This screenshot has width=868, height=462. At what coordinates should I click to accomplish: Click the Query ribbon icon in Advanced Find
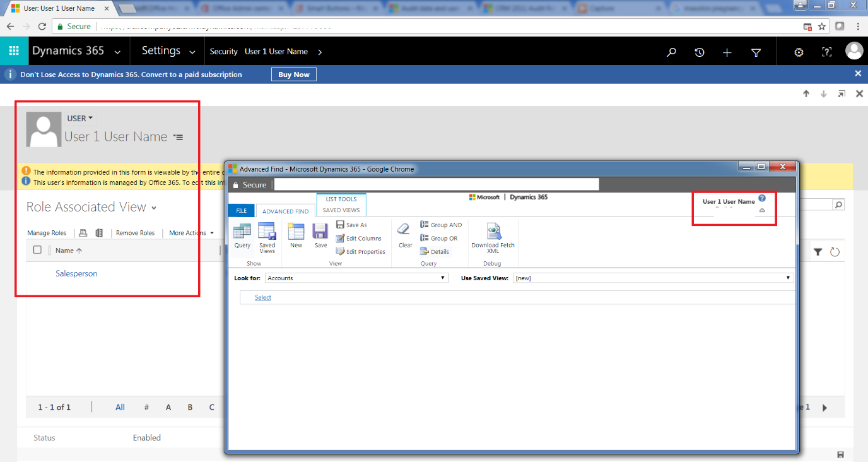[242, 236]
